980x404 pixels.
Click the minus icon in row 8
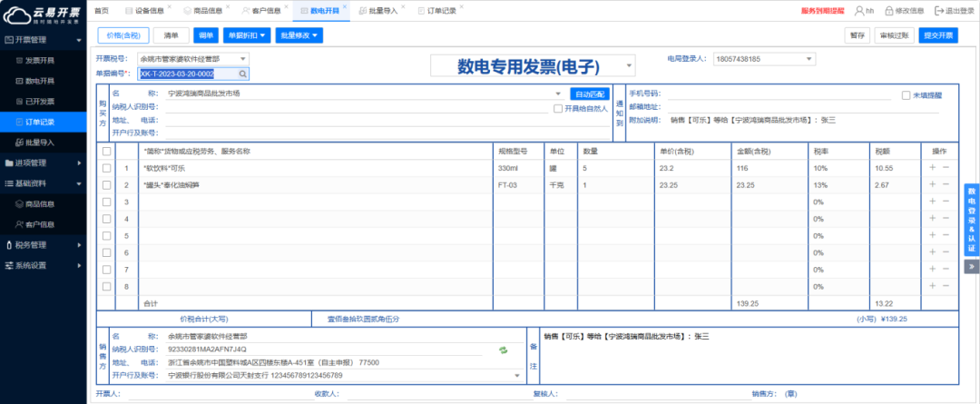tap(946, 286)
